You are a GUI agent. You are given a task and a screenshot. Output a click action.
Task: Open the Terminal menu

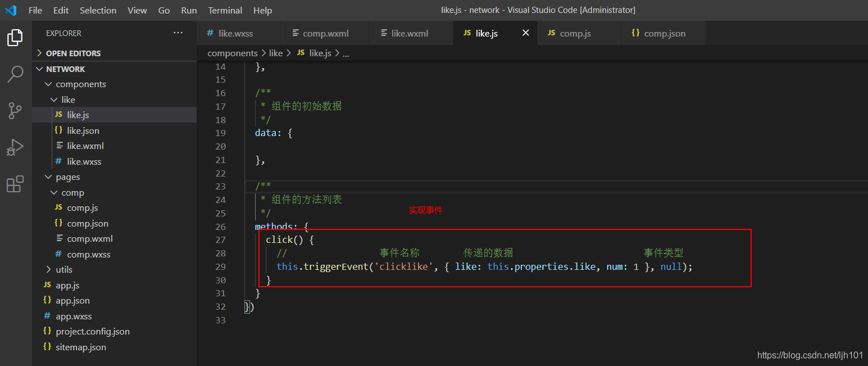225,10
